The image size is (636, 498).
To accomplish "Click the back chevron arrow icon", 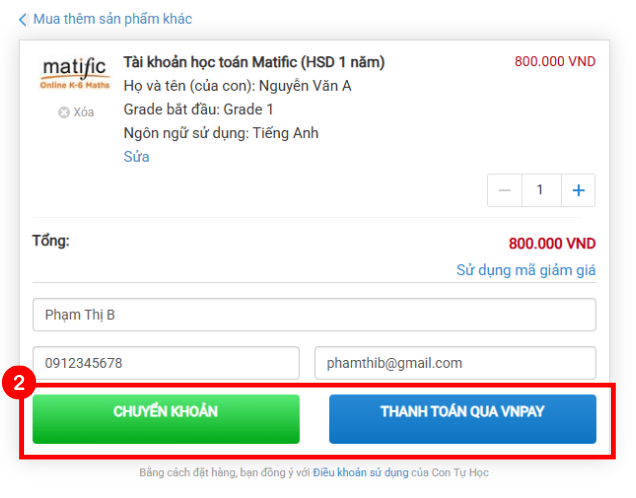I will 23,19.
